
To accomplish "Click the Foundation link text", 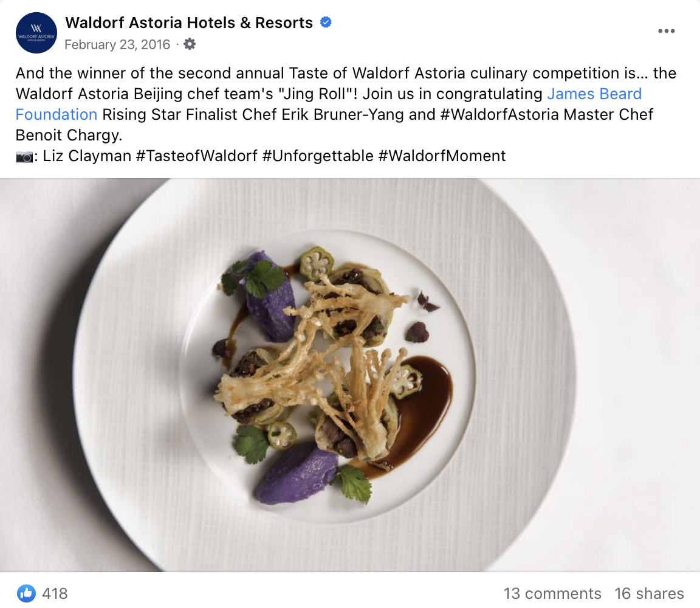I will coord(57,114).
